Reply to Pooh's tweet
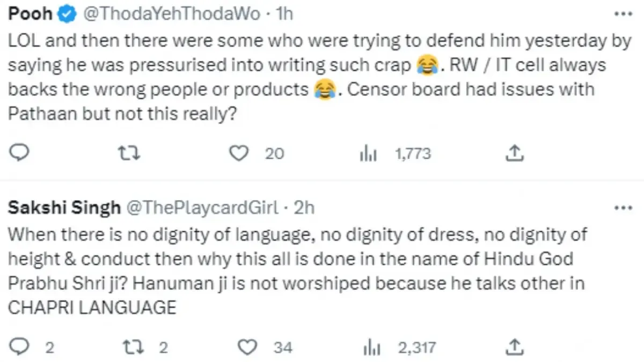This screenshot has width=644, height=362. (x=20, y=154)
